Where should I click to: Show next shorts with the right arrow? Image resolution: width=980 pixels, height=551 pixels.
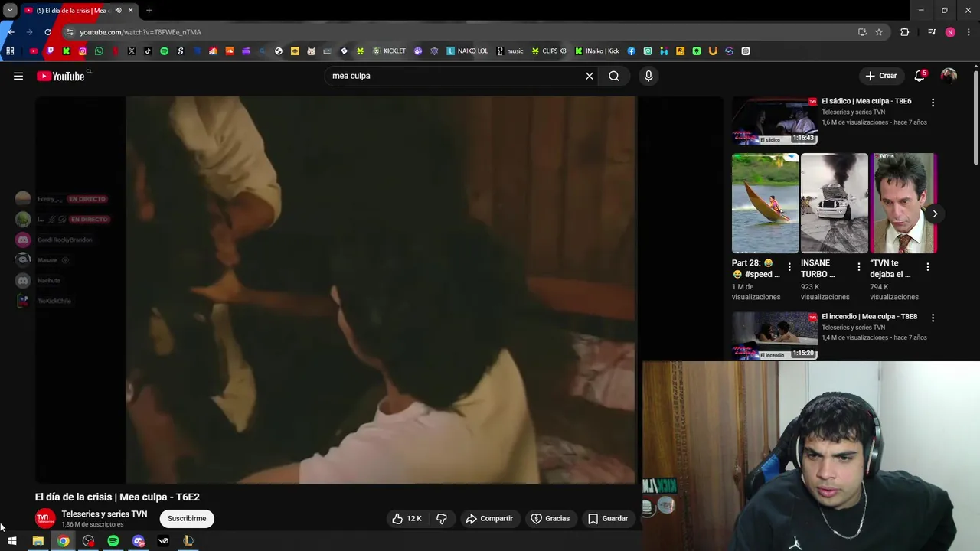(934, 214)
